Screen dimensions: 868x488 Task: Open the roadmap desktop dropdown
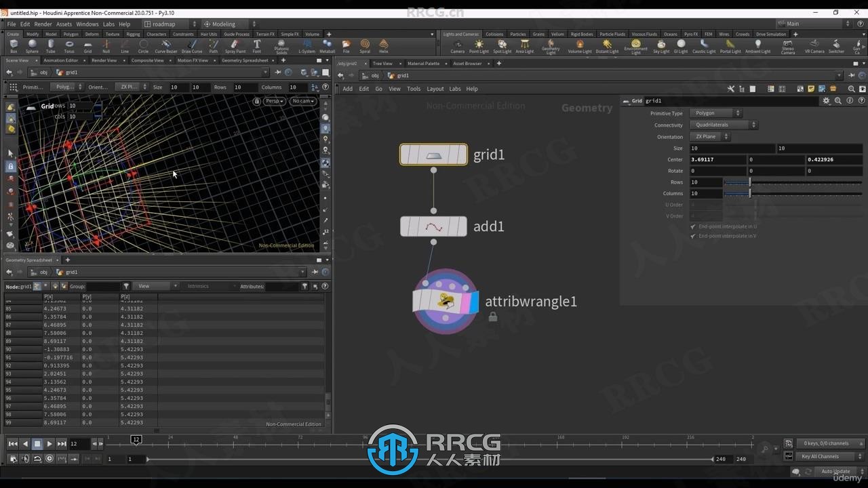(171, 24)
